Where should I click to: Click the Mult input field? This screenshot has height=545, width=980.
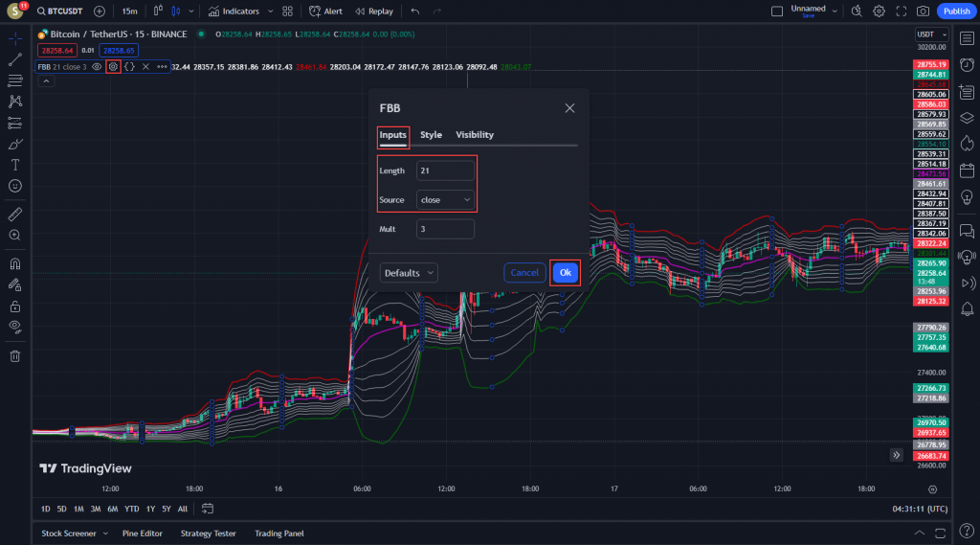445,229
